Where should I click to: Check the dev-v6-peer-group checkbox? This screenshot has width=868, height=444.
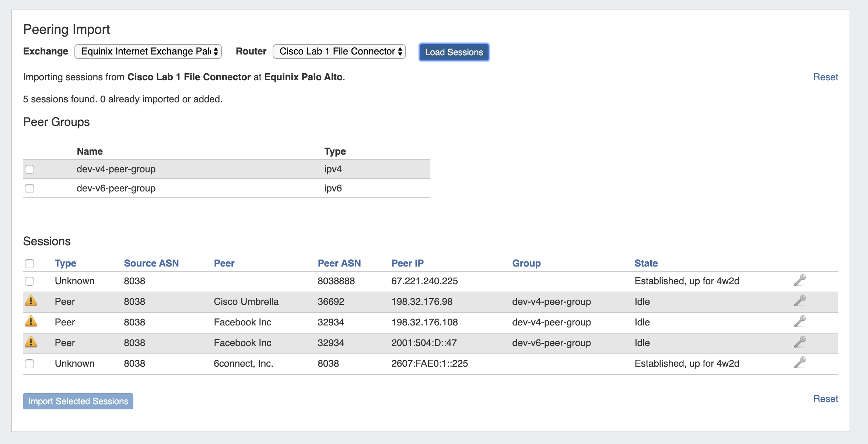[x=29, y=188]
